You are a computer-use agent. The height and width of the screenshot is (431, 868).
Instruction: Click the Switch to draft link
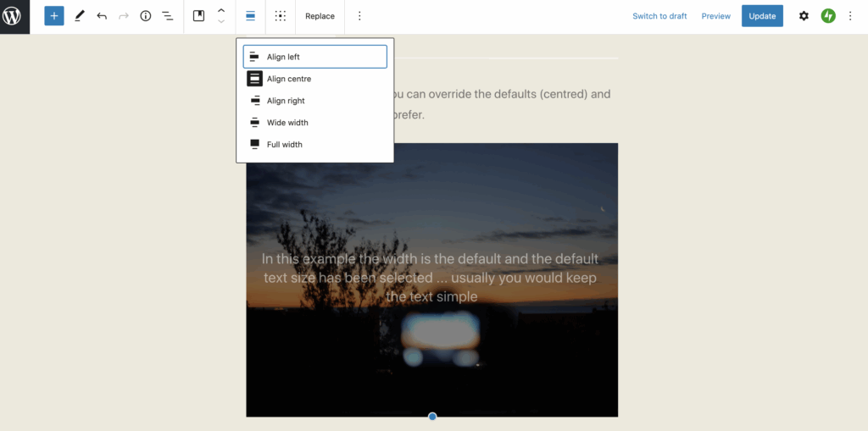pyautogui.click(x=659, y=16)
